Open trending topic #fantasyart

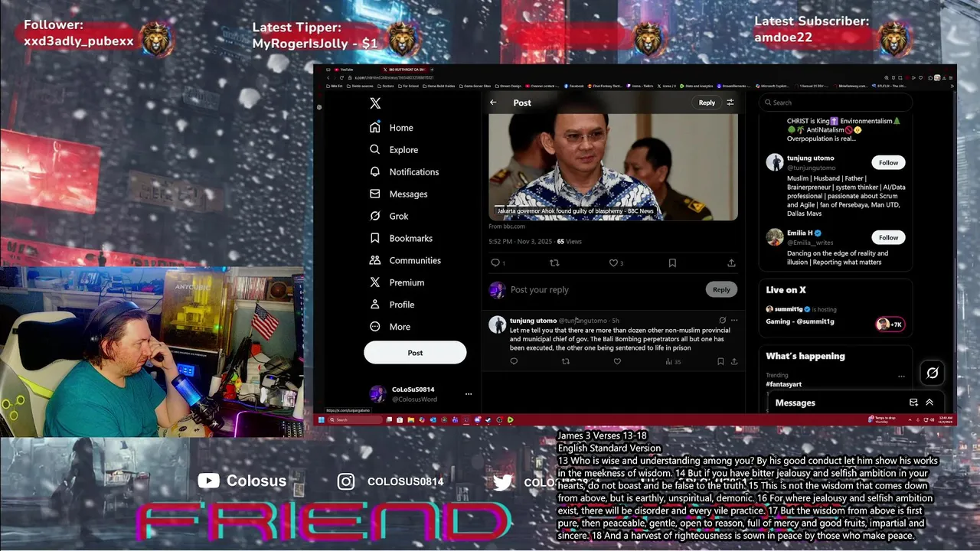pos(784,384)
